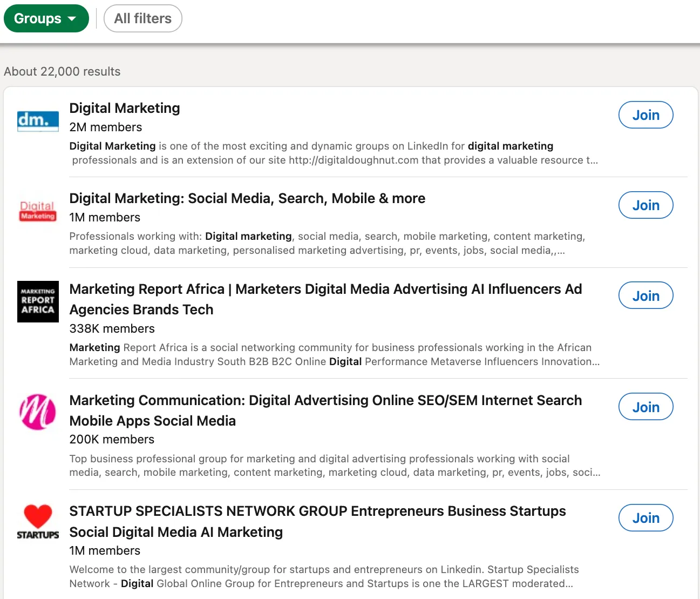Click the 2M members count text
The width and height of the screenshot is (700, 599).
point(105,127)
